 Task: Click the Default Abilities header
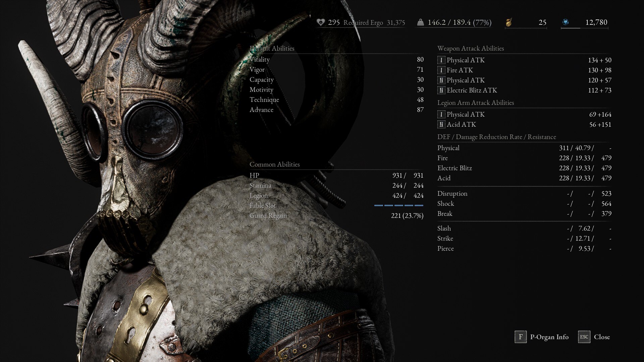pyautogui.click(x=272, y=49)
